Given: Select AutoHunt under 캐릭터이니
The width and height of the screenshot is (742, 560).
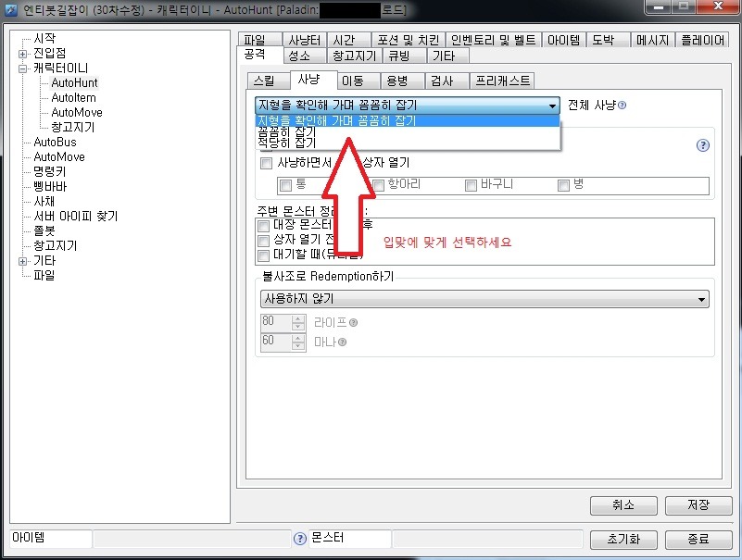Looking at the screenshot, I should 74,83.
